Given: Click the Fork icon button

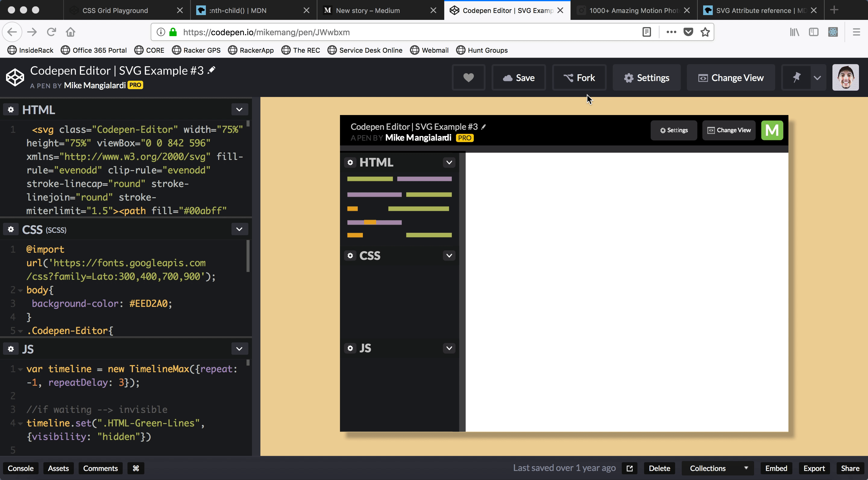Looking at the screenshot, I should 579,77.
